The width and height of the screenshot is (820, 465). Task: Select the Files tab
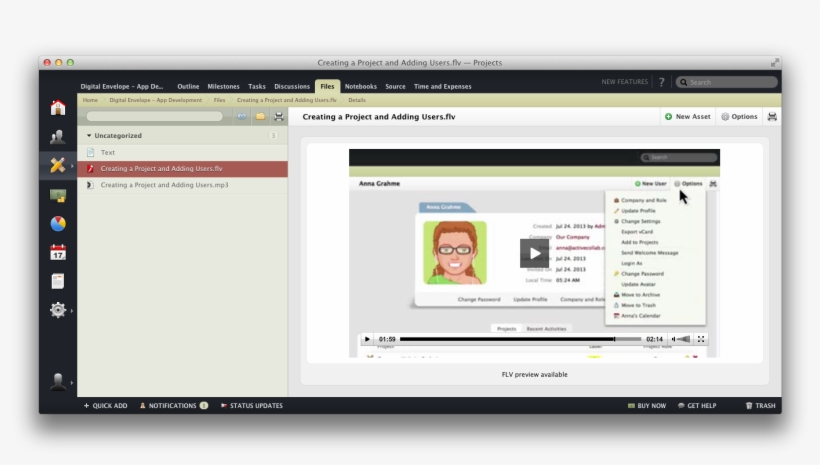pyautogui.click(x=327, y=86)
